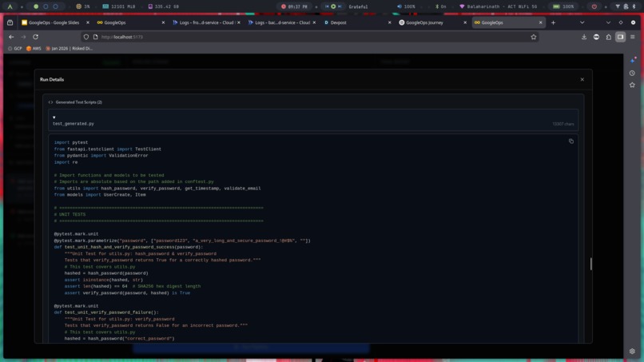
Task: Click the 'Grateful' media title
Action: tap(358, 6)
